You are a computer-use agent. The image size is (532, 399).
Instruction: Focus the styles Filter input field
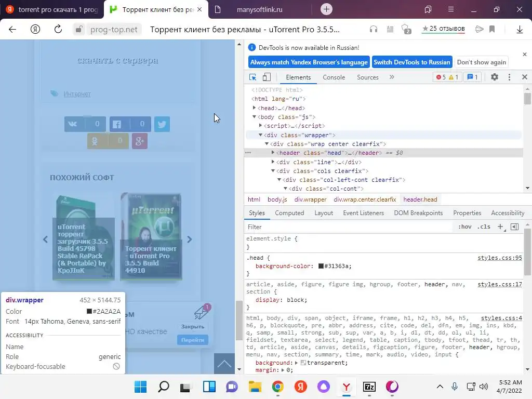(x=349, y=227)
